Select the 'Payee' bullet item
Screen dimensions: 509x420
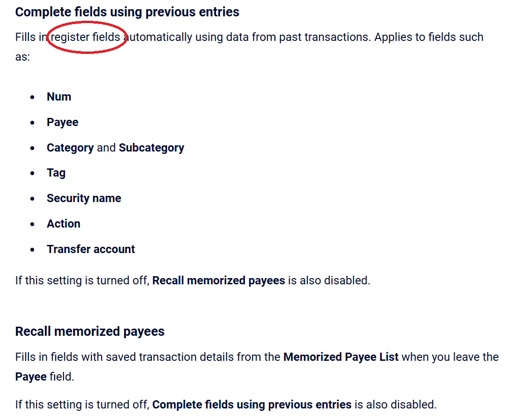point(63,122)
